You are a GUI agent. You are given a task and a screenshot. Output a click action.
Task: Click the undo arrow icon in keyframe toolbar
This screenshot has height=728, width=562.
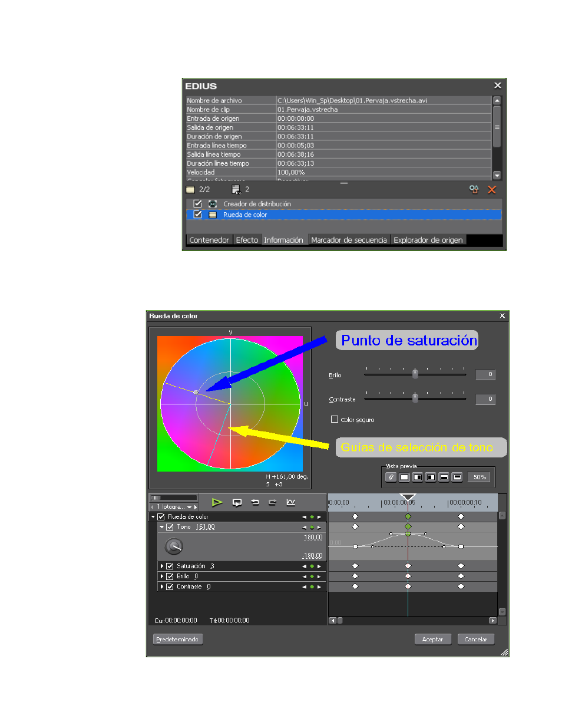(x=255, y=502)
